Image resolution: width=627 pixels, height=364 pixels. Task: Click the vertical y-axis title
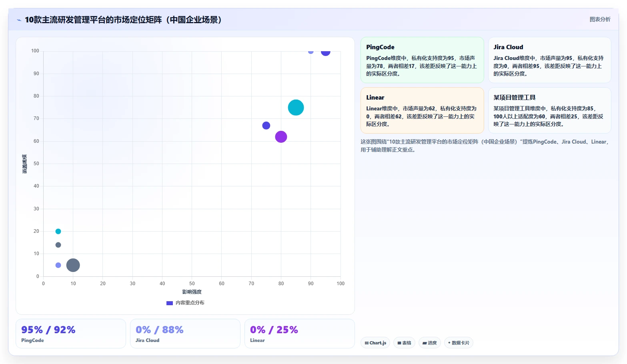point(24,164)
